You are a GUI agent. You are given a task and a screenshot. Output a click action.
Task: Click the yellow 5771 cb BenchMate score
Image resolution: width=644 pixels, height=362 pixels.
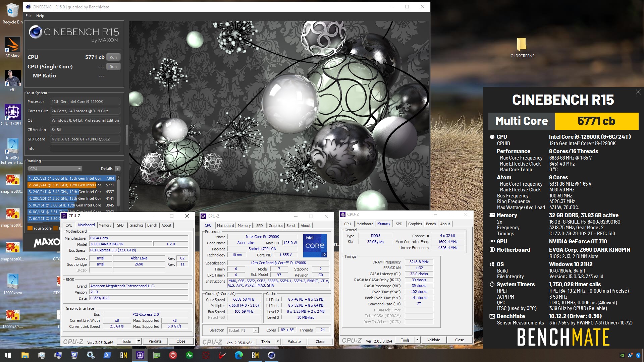pyautogui.click(x=596, y=121)
